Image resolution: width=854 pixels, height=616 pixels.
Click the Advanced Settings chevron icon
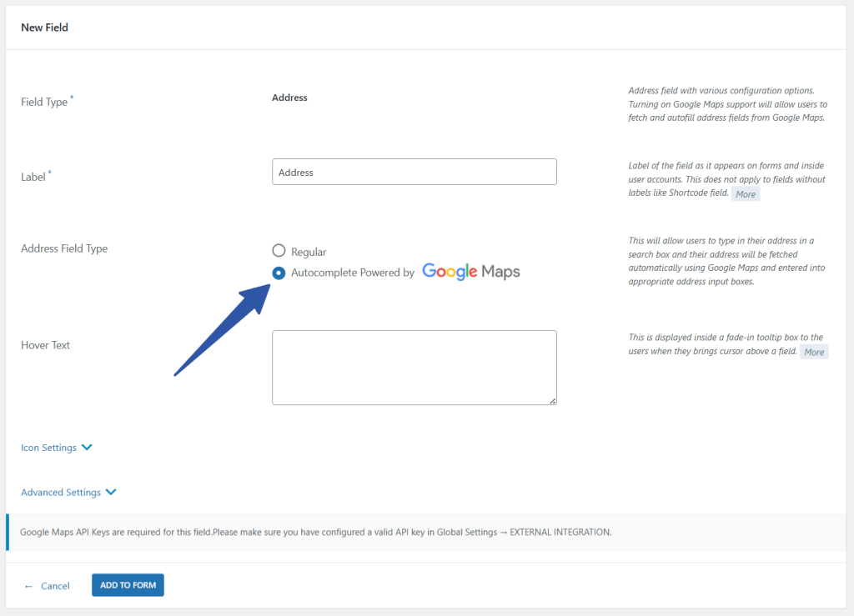pos(111,492)
